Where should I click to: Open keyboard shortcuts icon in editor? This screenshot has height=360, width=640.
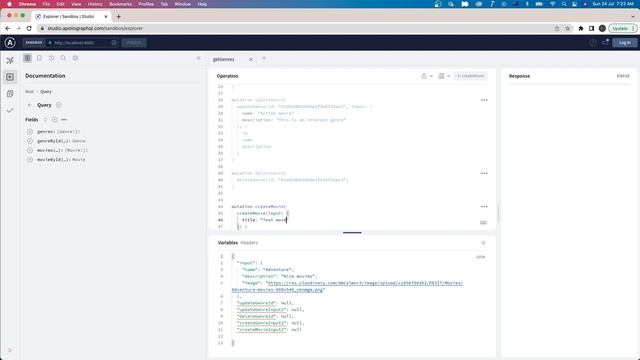tap(483, 222)
